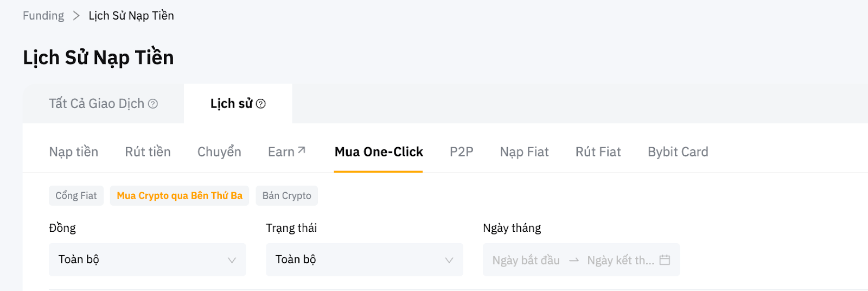Expand the Đồng dropdown
The width and height of the screenshot is (868, 291).
147,260
